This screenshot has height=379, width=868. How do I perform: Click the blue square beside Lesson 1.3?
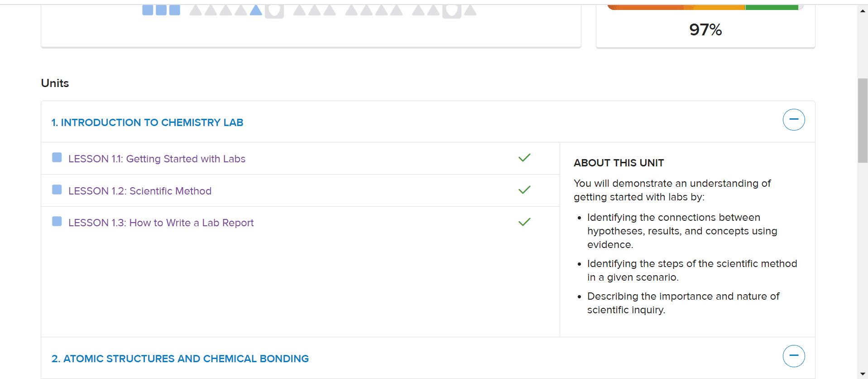[x=57, y=221]
